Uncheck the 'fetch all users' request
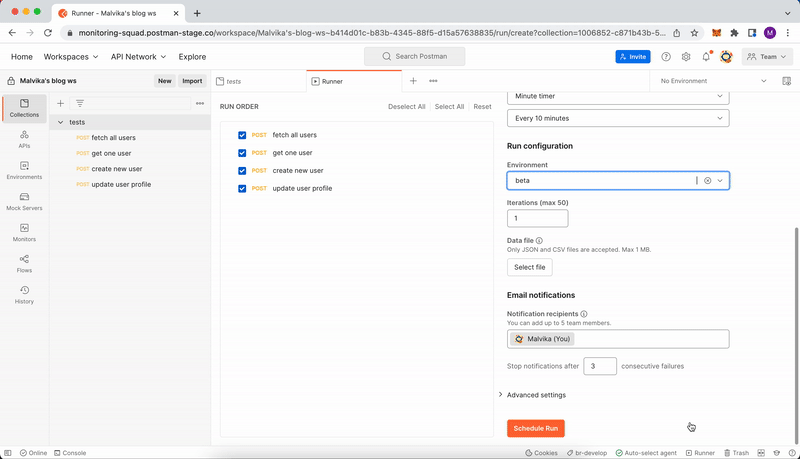This screenshot has width=800, height=459. pos(242,135)
